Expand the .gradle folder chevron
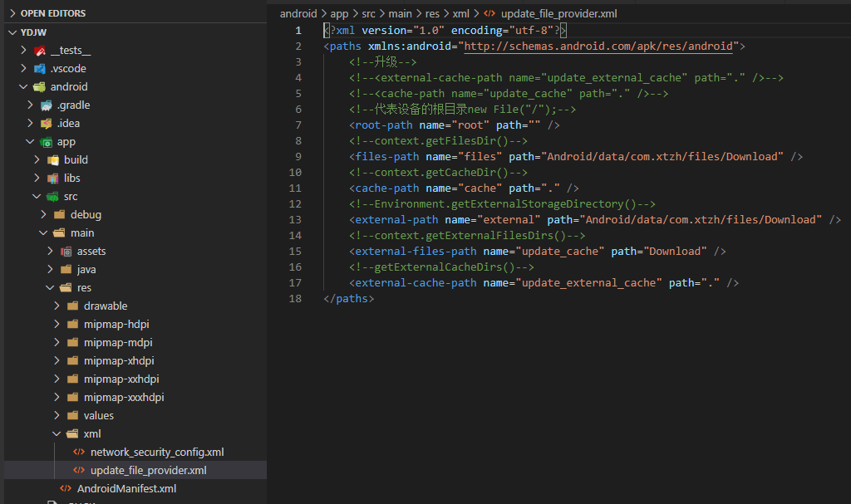This screenshot has width=851, height=504. click(31, 105)
